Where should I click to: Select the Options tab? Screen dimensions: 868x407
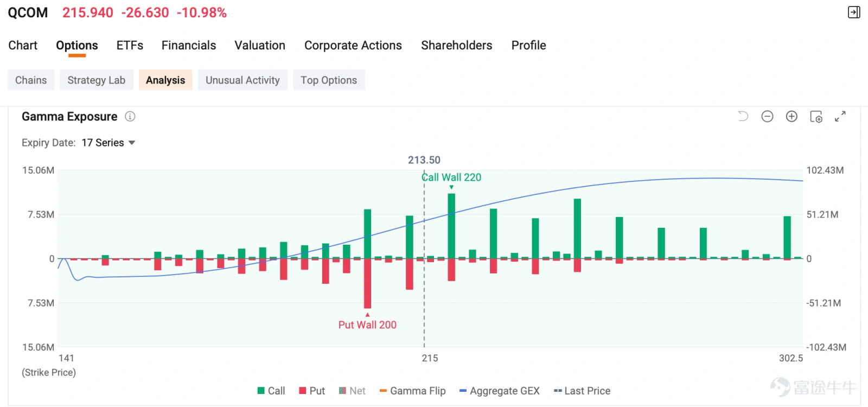click(77, 46)
